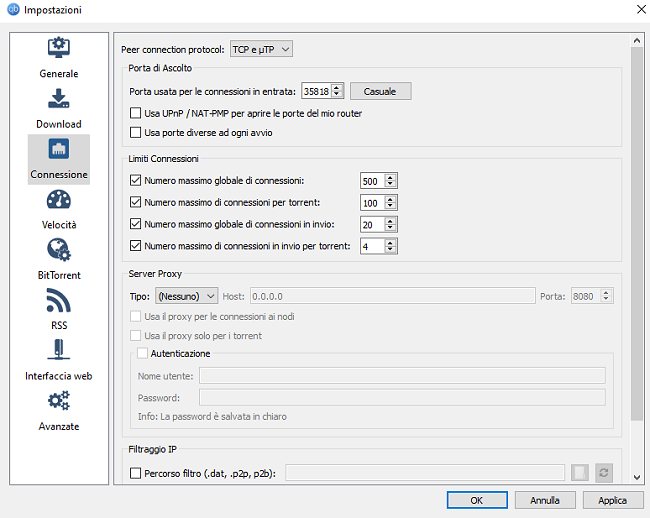Decrease max connections per torrent of 100
Image resolution: width=650 pixels, height=518 pixels.
(x=390, y=206)
